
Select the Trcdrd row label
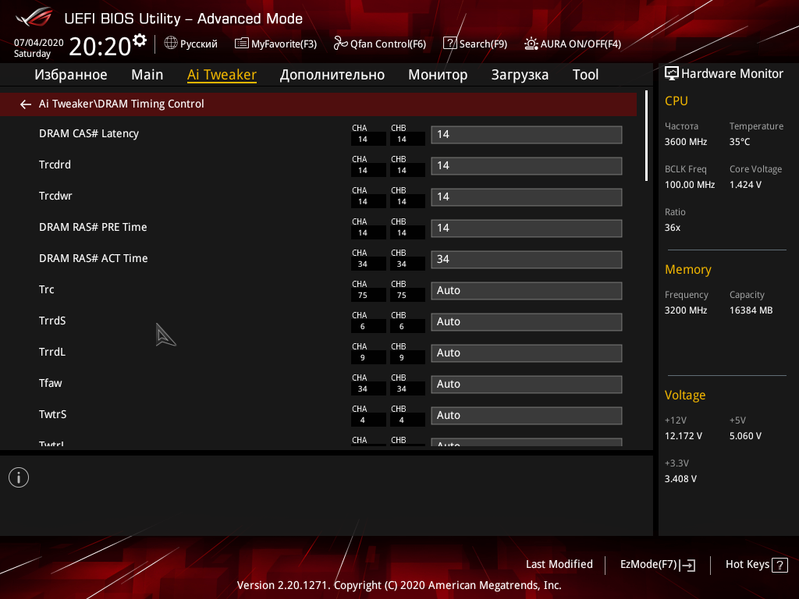coord(55,165)
